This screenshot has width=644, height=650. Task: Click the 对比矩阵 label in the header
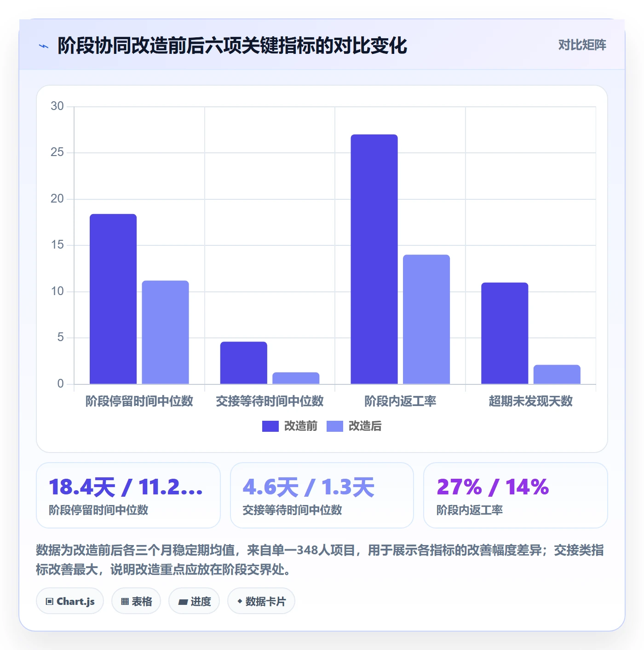[x=582, y=45]
